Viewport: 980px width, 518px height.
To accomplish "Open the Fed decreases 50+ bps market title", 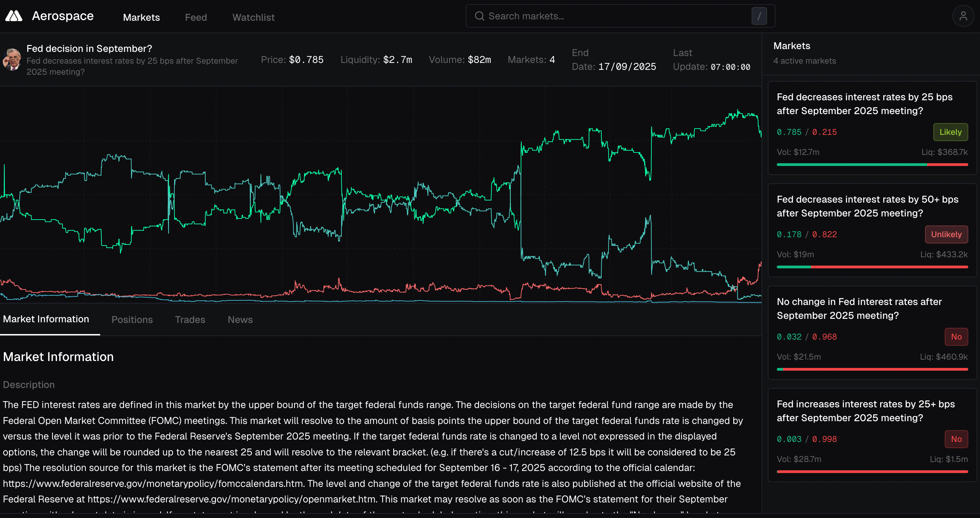I will click(867, 206).
